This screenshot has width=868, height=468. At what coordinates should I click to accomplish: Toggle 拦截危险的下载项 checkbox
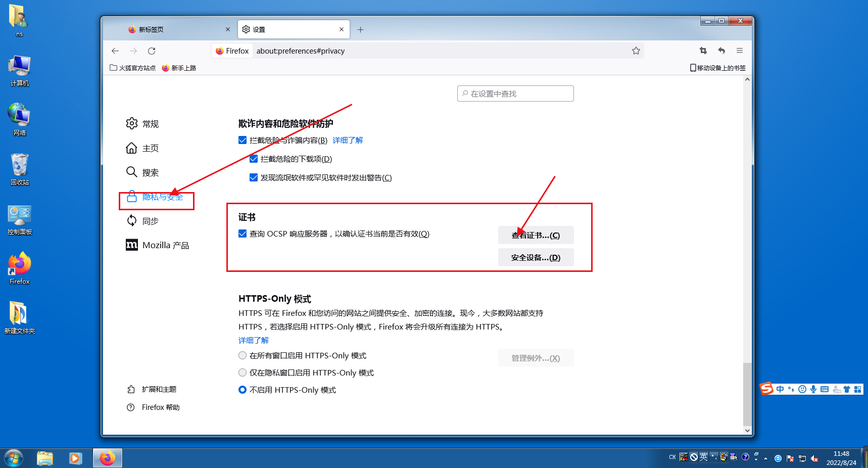click(254, 159)
